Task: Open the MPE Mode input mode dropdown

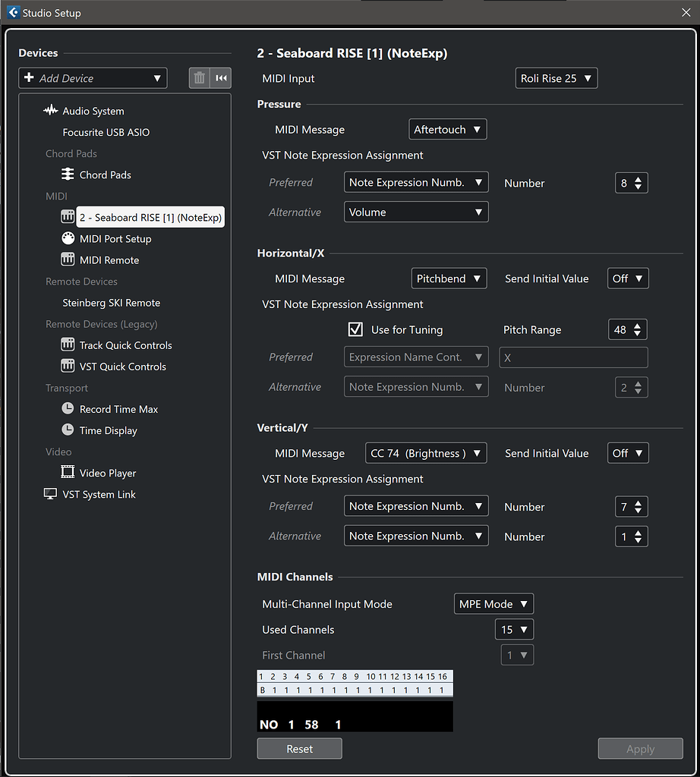Action: 493,603
